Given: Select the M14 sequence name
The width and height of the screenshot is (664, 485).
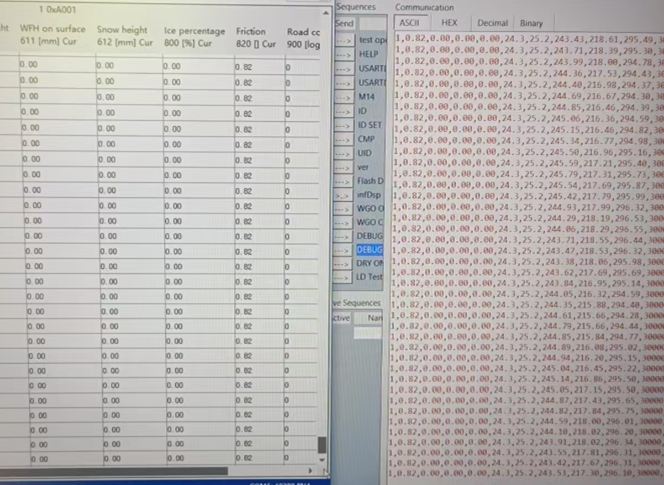Looking at the screenshot, I should [x=367, y=97].
